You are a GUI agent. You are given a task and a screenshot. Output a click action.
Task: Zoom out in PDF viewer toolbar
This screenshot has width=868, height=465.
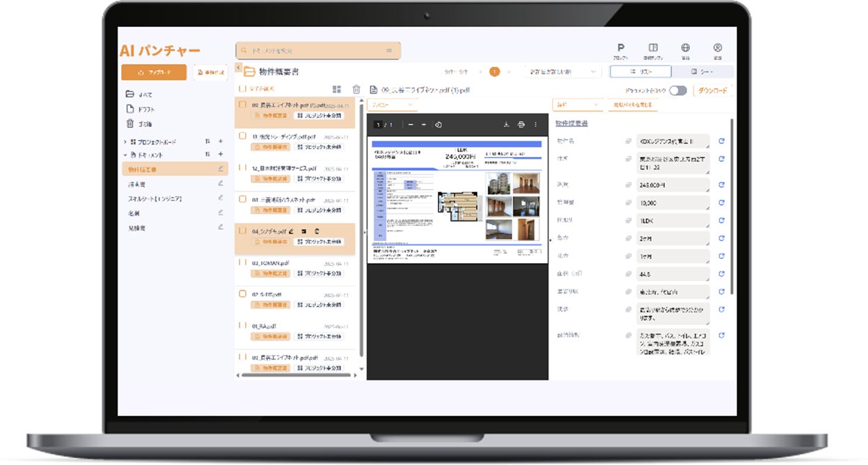pyautogui.click(x=410, y=125)
